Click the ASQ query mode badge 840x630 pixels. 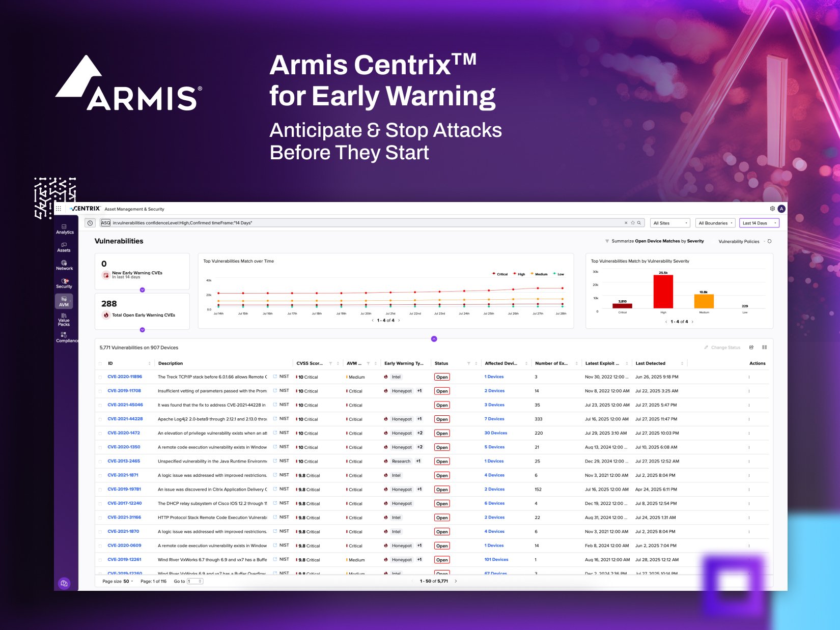(105, 223)
